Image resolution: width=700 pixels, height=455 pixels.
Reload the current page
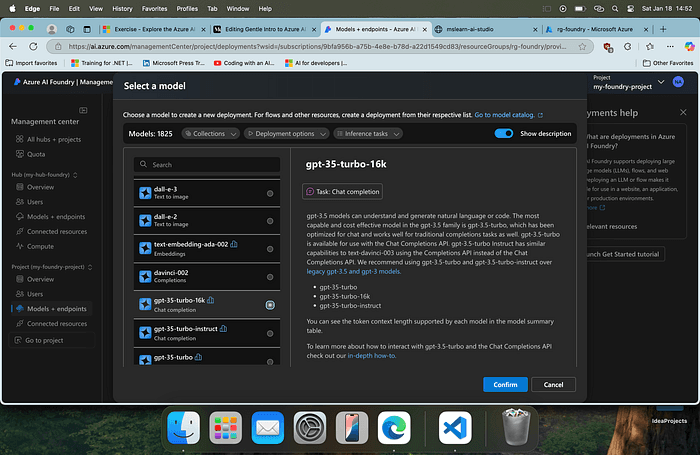tap(33, 46)
